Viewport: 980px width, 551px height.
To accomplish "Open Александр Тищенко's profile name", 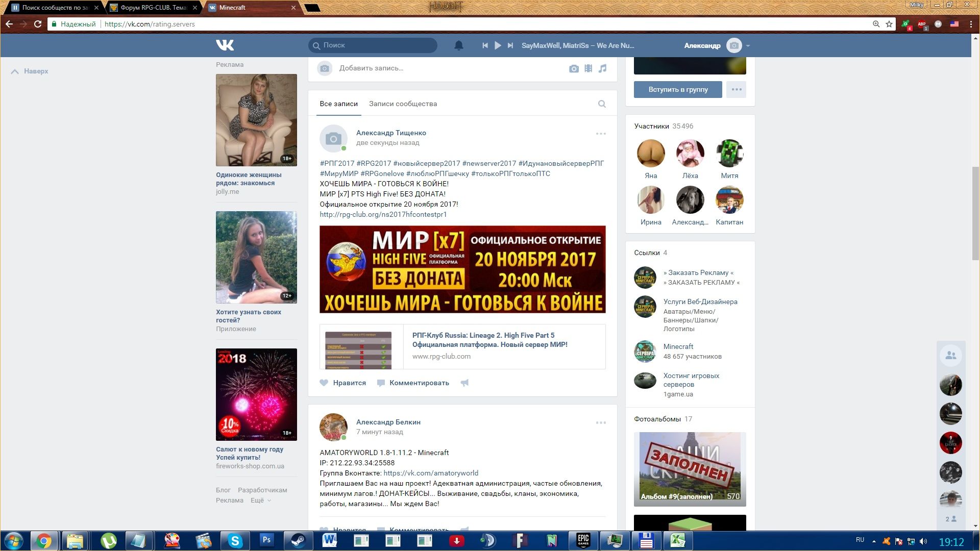I will (391, 133).
